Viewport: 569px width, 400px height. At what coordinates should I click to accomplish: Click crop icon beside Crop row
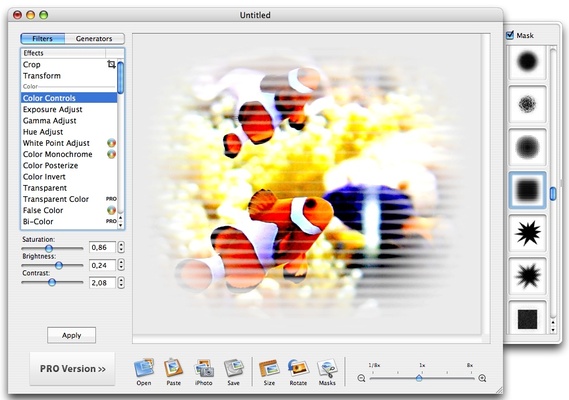point(111,65)
